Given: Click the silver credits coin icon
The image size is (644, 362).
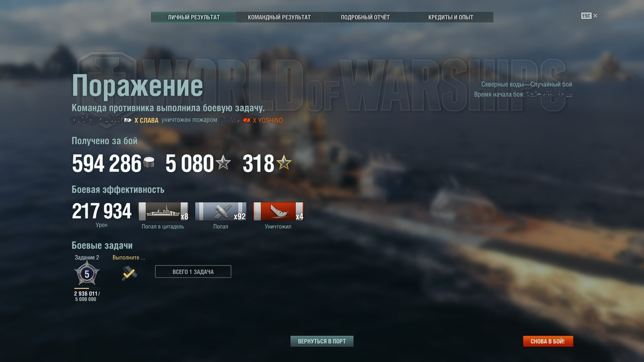Looking at the screenshot, I should point(149,162).
